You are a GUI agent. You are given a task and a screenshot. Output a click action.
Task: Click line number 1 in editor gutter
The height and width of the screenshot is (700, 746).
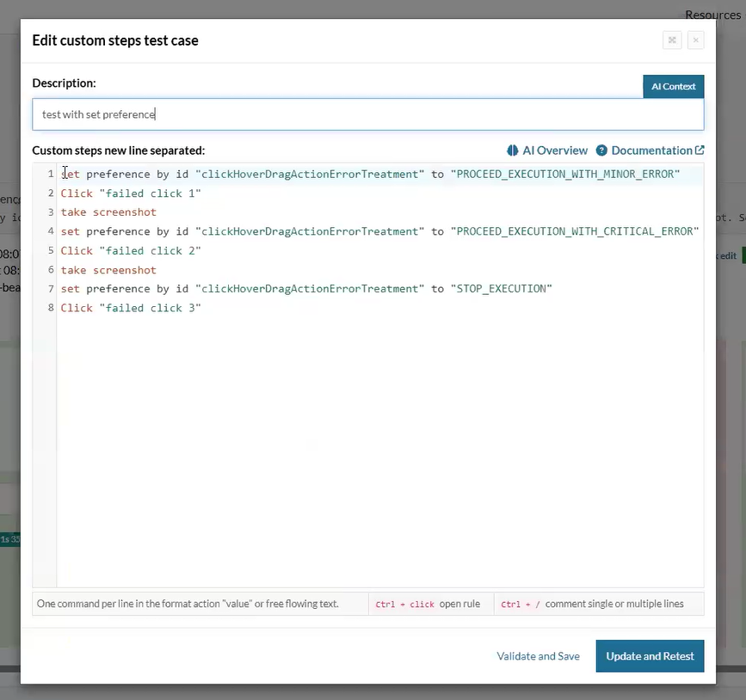[x=51, y=175]
